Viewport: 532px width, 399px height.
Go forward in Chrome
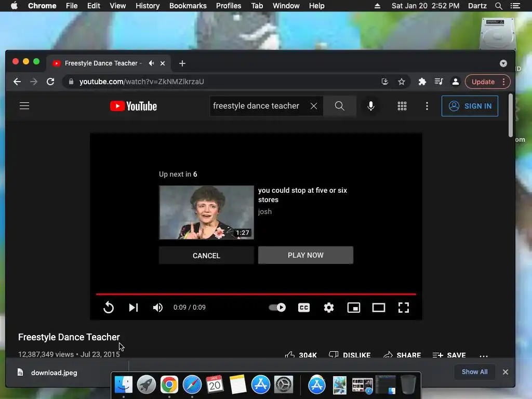point(34,82)
